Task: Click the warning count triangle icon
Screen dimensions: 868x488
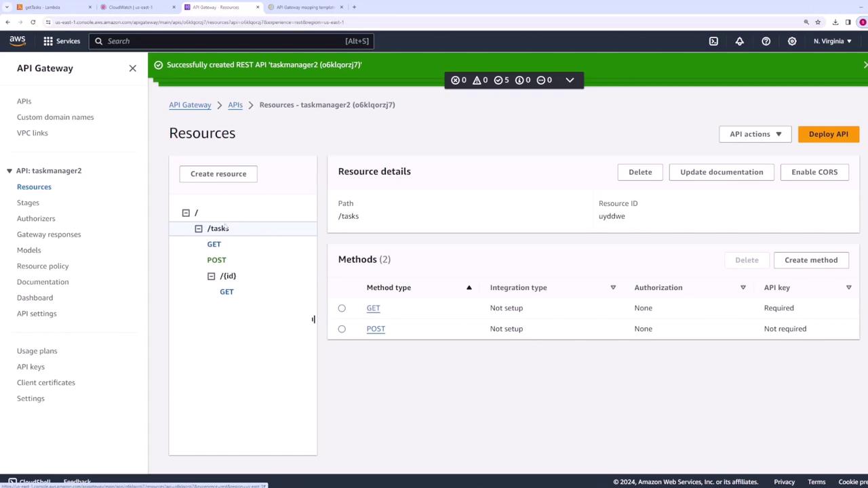Action: 477,80
